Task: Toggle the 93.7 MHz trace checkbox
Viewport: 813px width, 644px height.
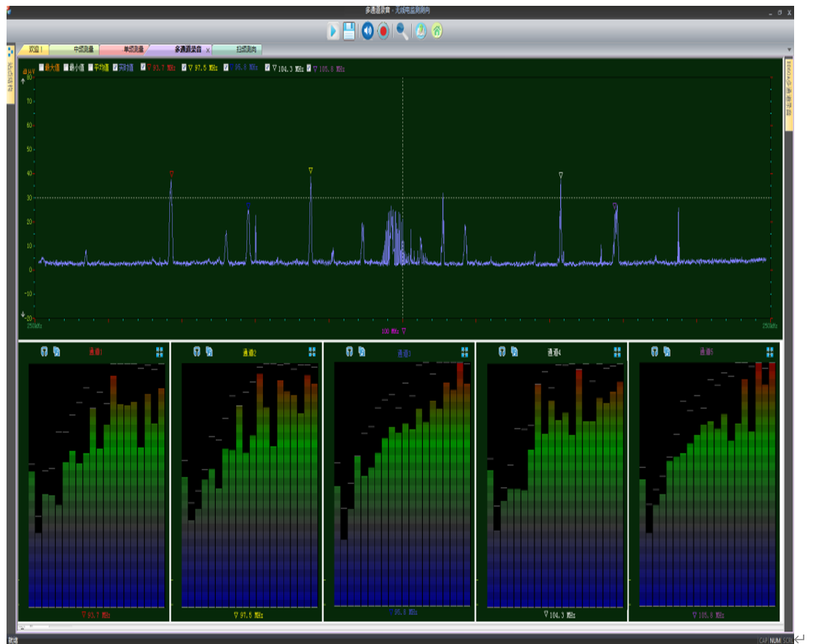Action: [143, 68]
